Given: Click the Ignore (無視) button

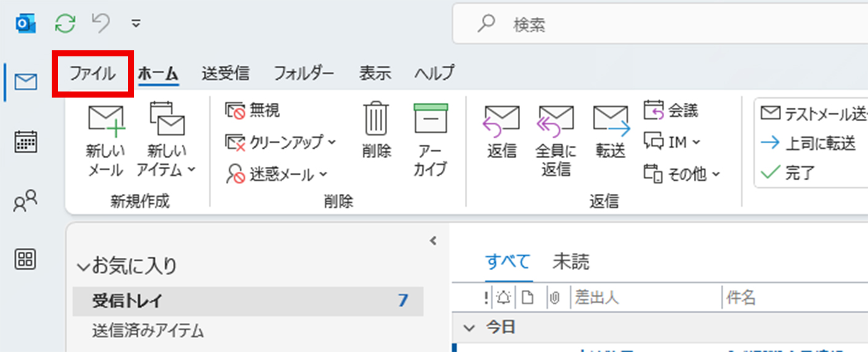Looking at the screenshot, I should click(x=252, y=110).
